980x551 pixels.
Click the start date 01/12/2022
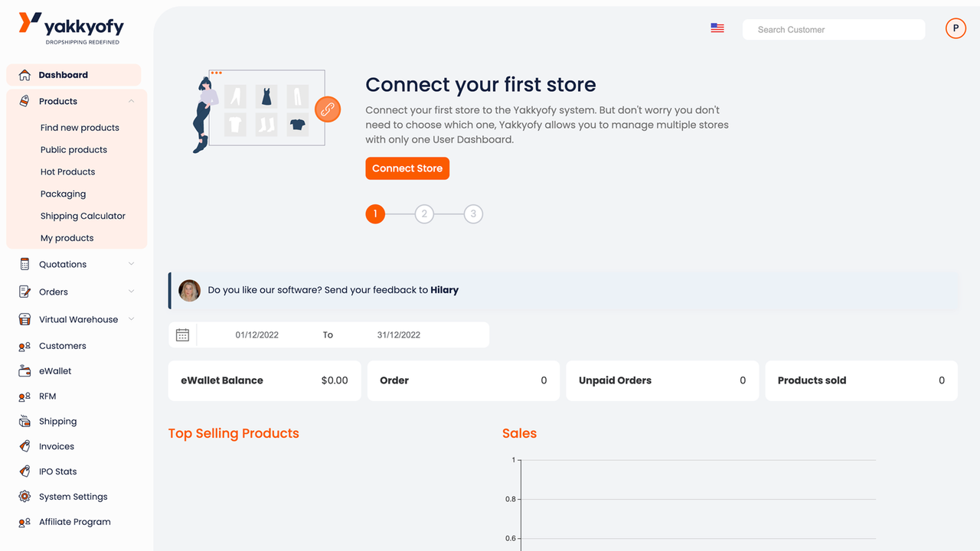click(x=257, y=334)
